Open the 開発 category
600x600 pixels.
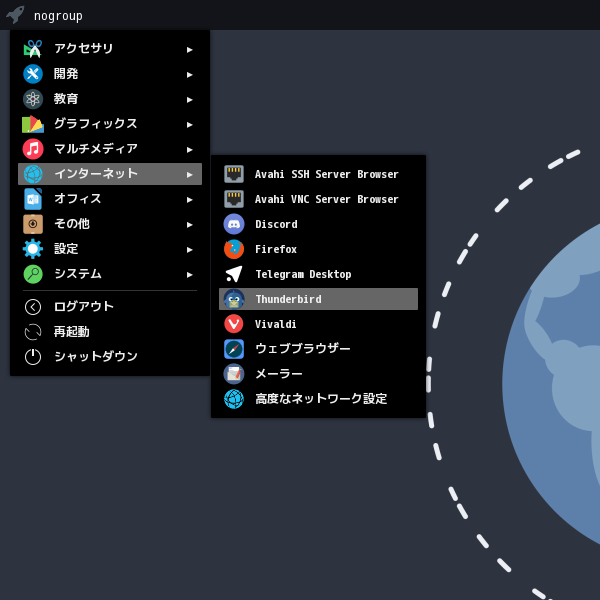[x=110, y=74]
